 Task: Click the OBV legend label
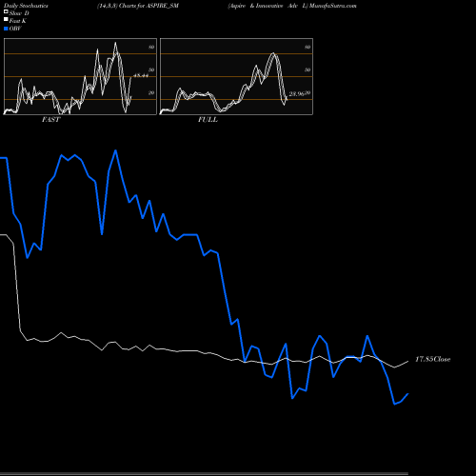coord(15,29)
